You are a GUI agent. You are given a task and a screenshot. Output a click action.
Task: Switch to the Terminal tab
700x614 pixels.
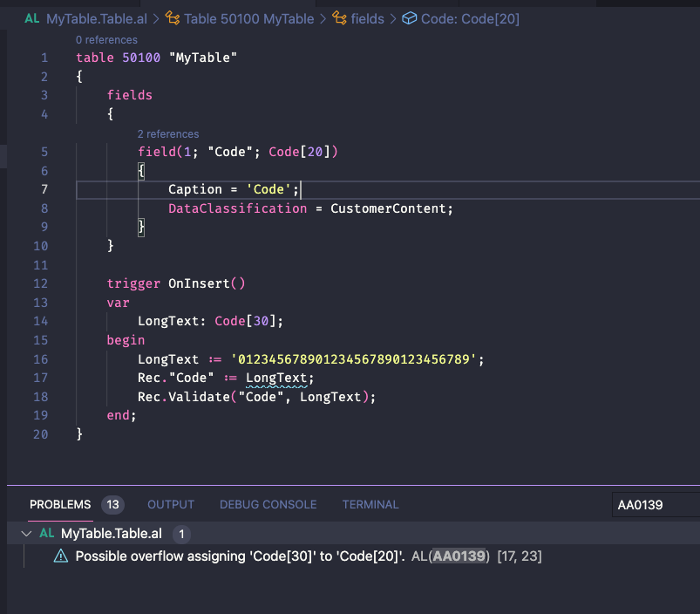point(370,504)
